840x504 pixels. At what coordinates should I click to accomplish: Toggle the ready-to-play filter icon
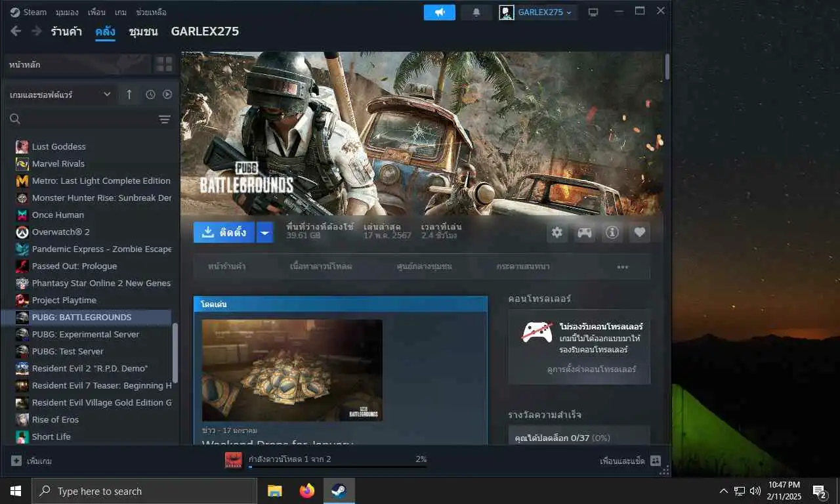(x=167, y=94)
